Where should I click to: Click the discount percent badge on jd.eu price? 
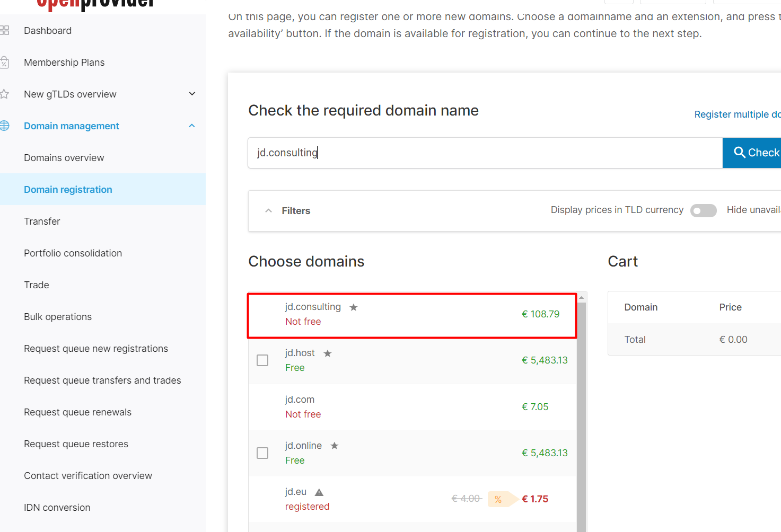pyautogui.click(x=498, y=499)
